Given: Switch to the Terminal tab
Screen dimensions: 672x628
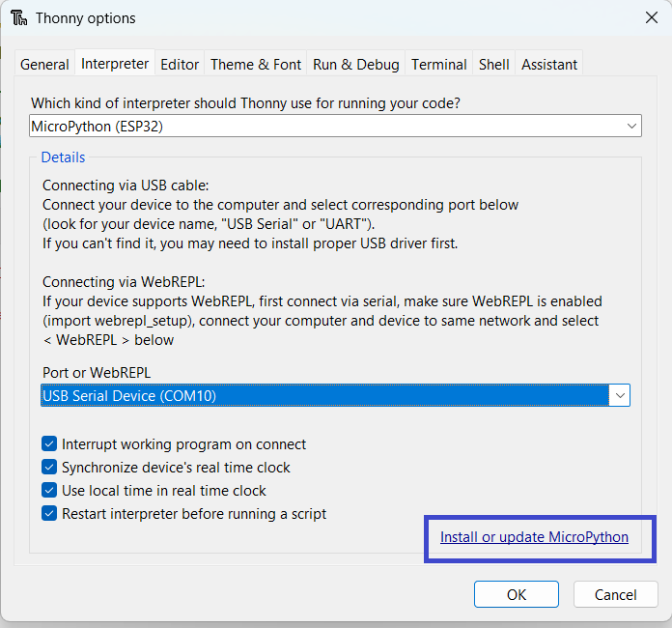Looking at the screenshot, I should [439, 65].
